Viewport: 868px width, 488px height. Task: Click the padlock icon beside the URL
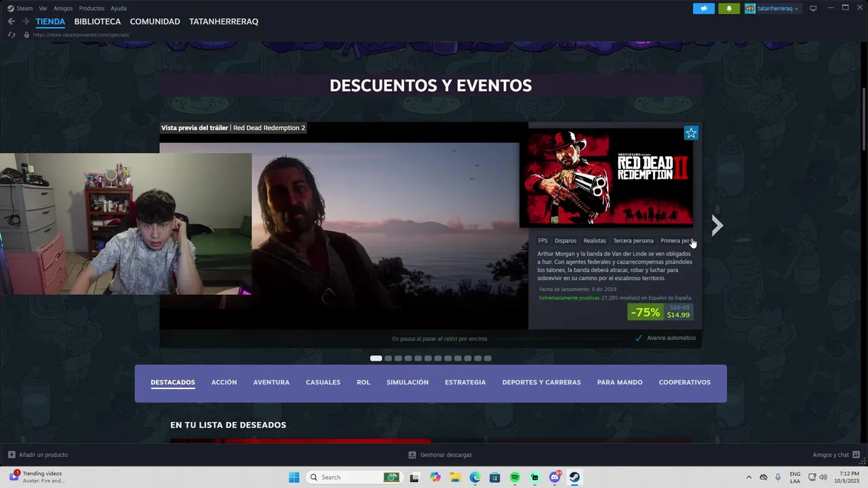click(x=26, y=35)
